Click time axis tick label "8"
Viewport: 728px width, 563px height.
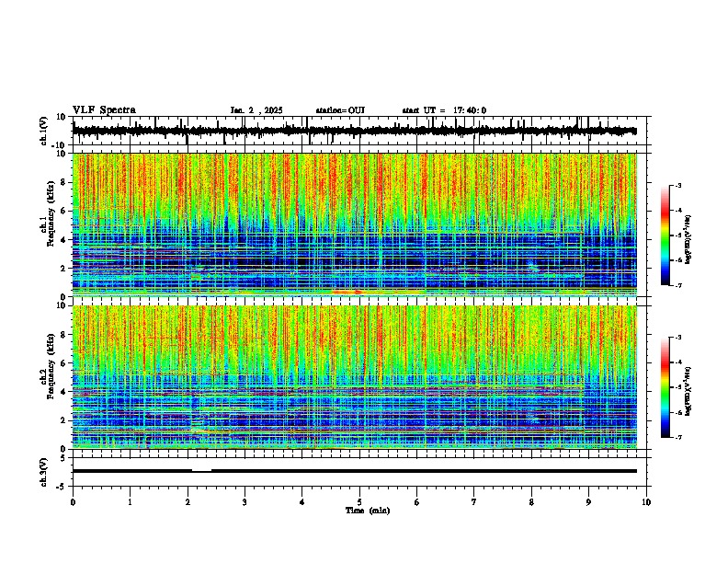[x=531, y=502]
